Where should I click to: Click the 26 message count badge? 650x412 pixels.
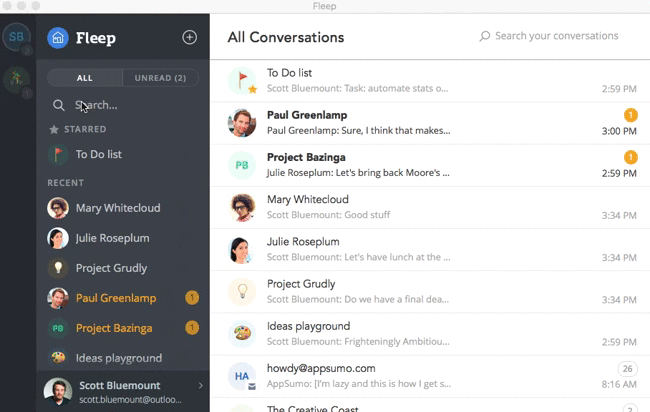[628, 368]
